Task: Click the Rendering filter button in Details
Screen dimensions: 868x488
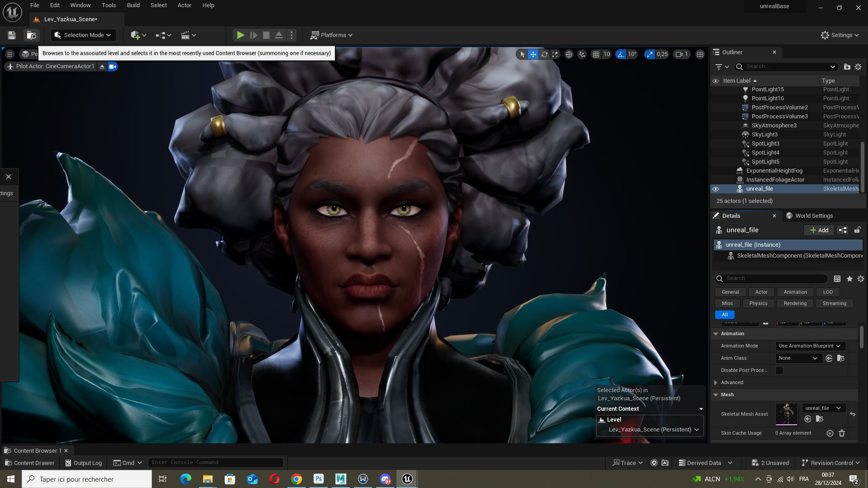Action: (795, 303)
